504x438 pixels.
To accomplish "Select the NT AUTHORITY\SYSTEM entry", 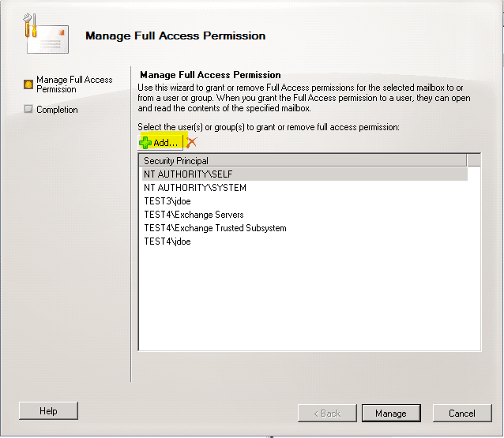I will [195, 188].
